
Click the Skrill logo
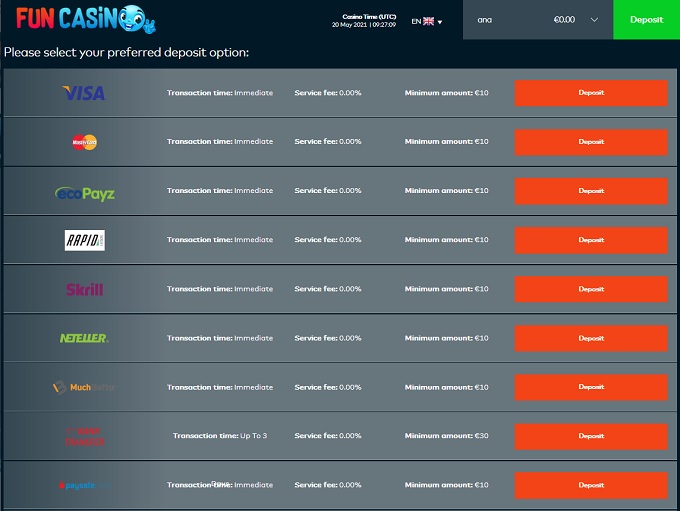84,289
